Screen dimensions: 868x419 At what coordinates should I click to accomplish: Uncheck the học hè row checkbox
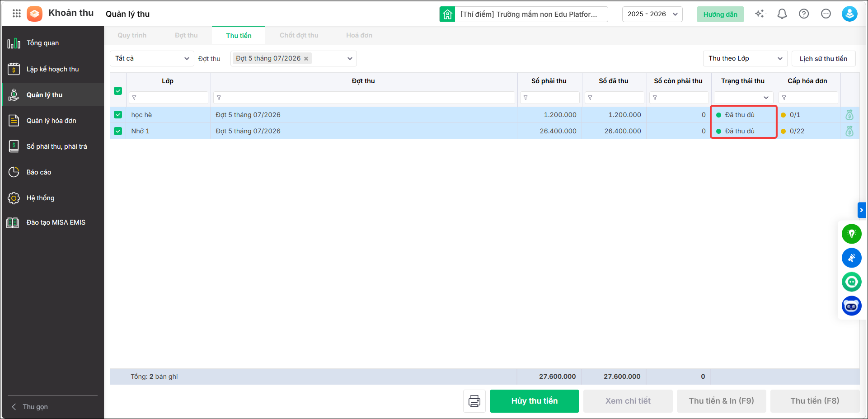point(118,115)
